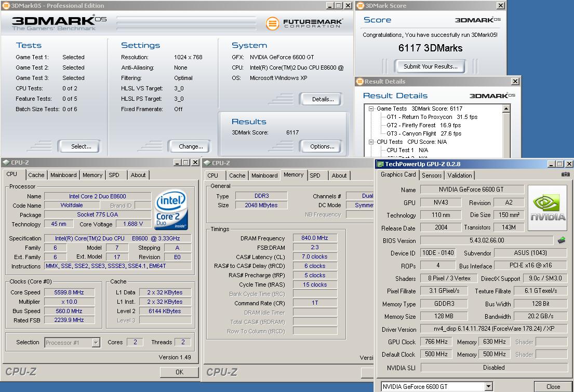Screen dimensions: 574x392
Task: Click the FSB:DRAM 2:3 field
Action: [315, 248]
